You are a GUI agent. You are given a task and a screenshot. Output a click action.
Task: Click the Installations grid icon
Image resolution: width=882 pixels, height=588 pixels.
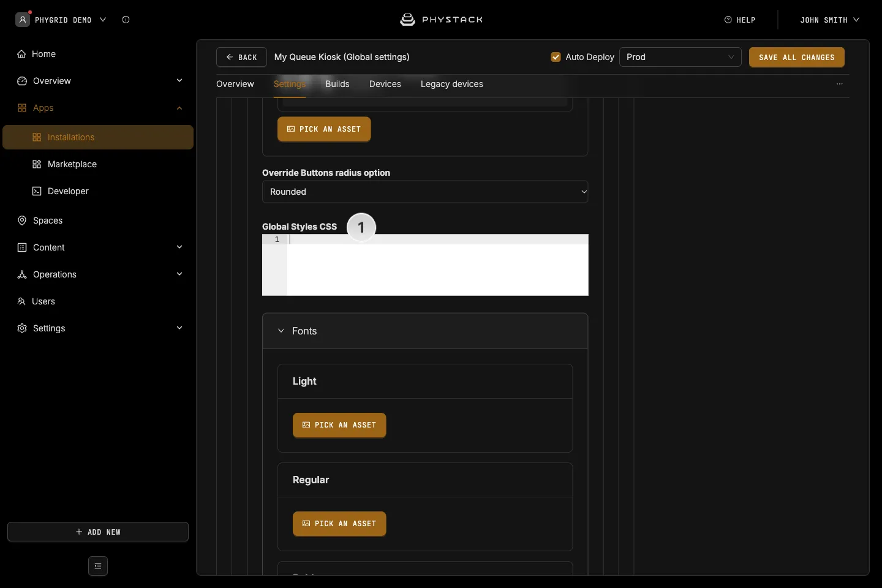coord(37,137)
